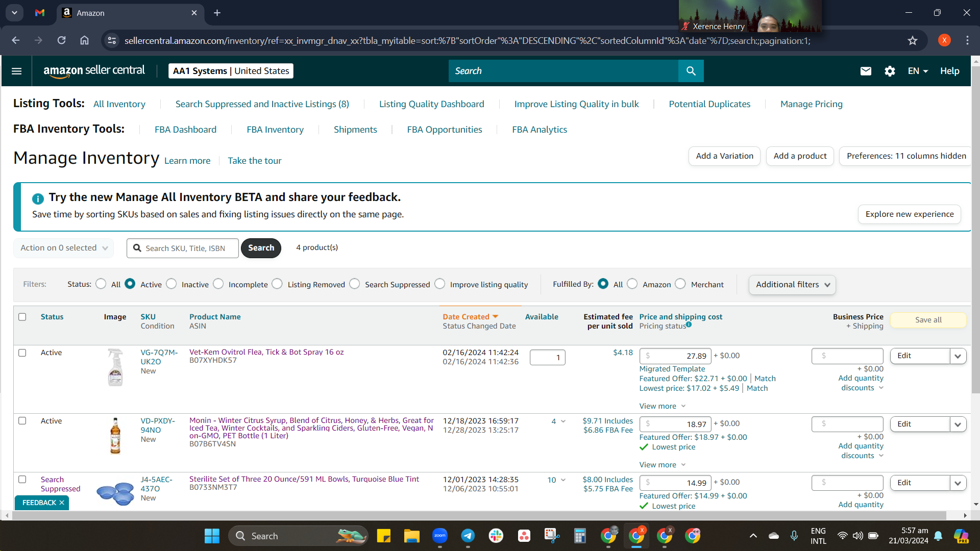Image resolution: width=980 pixels, height=551 pixels.
Task: Close the FEEDBACK tab with its X
Action: pos(62,503)
